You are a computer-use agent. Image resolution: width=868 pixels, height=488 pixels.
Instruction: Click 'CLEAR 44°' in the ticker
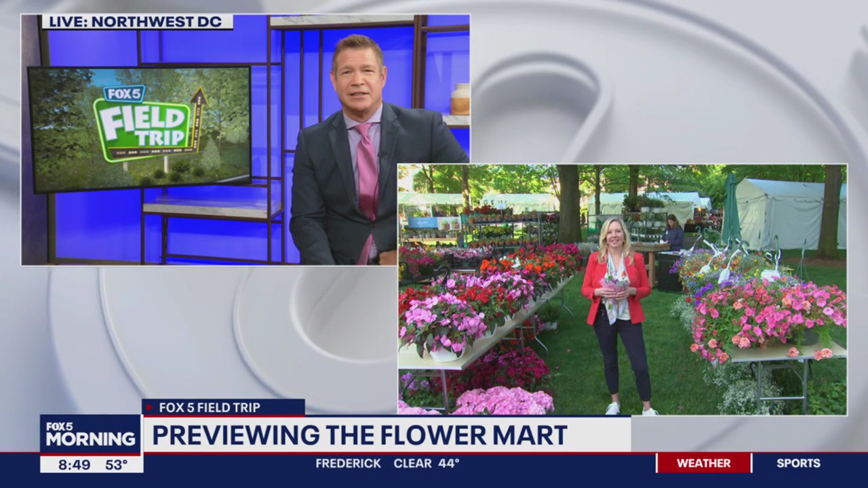(x=427, y=464)
